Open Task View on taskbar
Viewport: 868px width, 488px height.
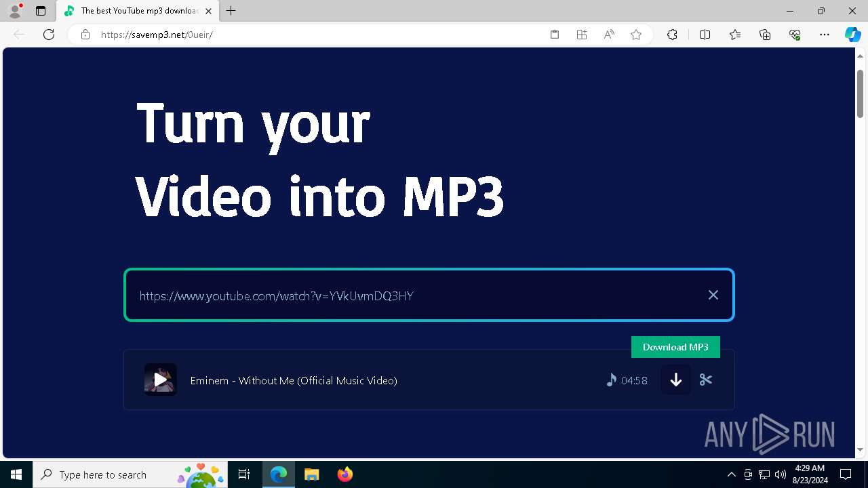coord(244,474)
